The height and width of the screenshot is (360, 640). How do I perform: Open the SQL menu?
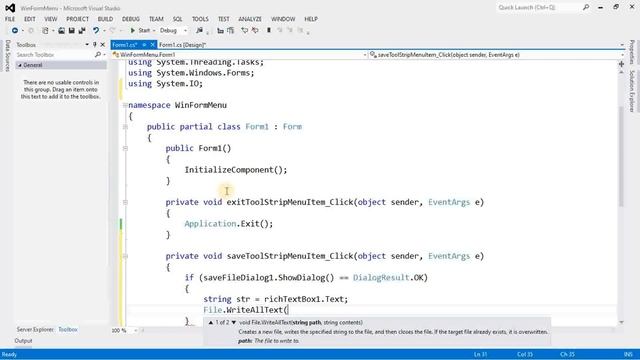178,19
